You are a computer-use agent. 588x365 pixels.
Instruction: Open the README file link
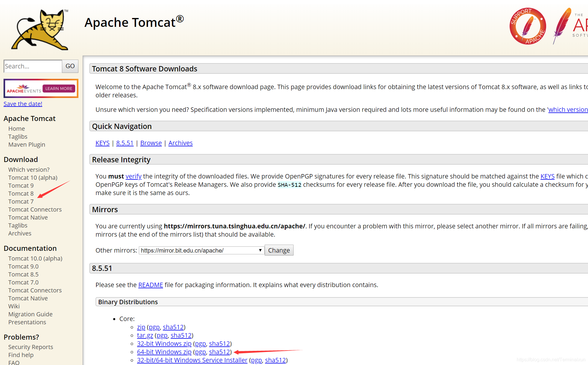tap(150, 285)
